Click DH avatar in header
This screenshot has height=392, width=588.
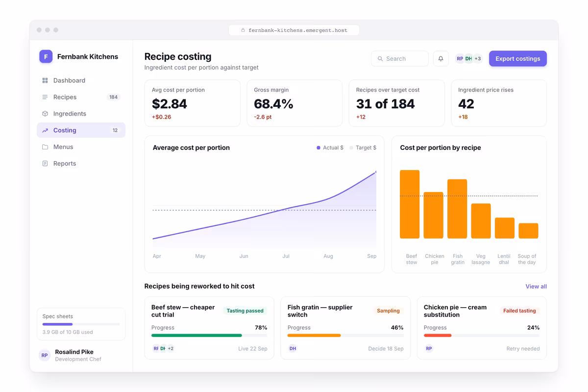[x=468, y=59]
